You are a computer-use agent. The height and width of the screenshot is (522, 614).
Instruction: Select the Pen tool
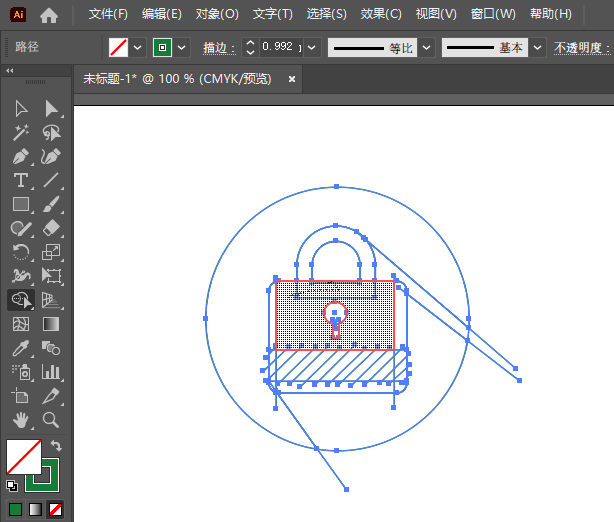pyautogui.click(x=21, y=157)
